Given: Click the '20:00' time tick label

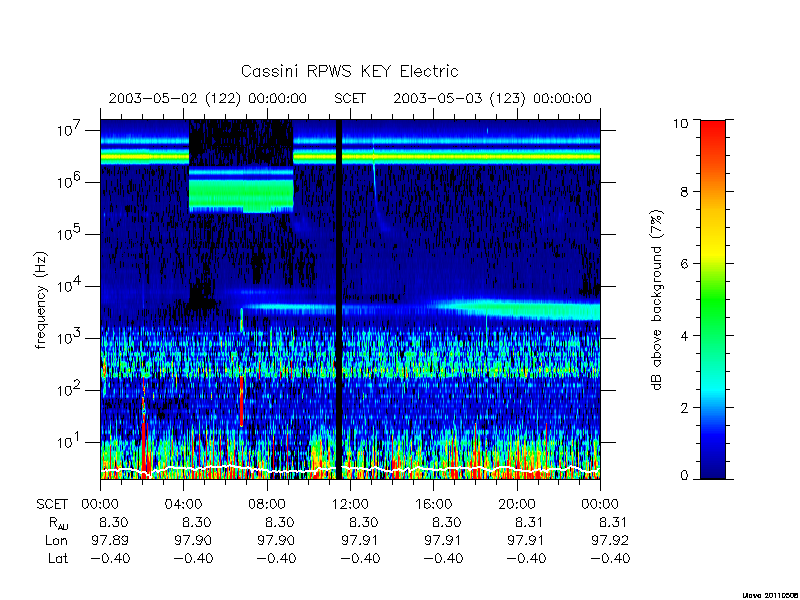Looking at the screenshot, I should (x=516, y=505).
